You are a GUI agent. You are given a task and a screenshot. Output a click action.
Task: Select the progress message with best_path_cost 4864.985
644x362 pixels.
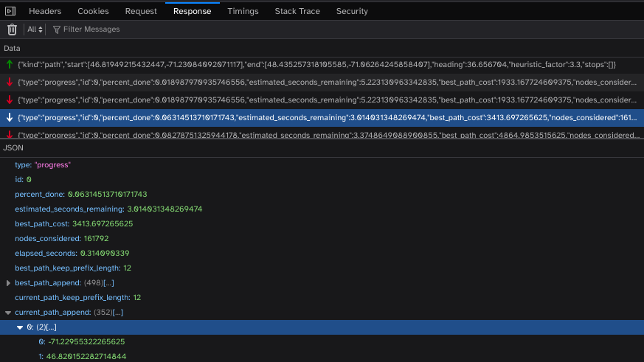tap(322, 133)
